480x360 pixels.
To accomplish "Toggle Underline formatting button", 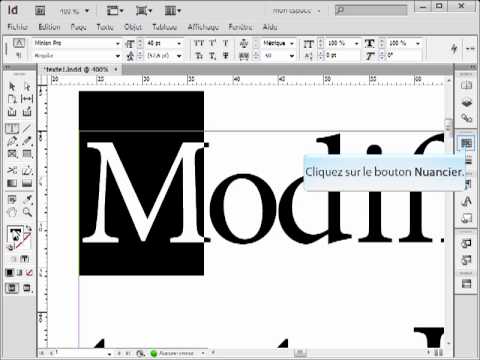I will point(226,43).
